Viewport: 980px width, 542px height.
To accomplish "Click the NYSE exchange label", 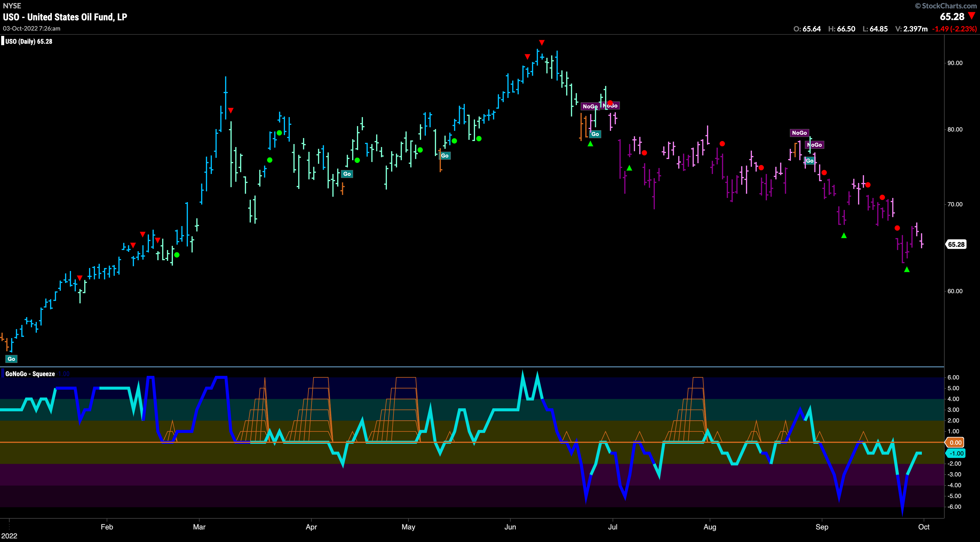I will point(12,6).
